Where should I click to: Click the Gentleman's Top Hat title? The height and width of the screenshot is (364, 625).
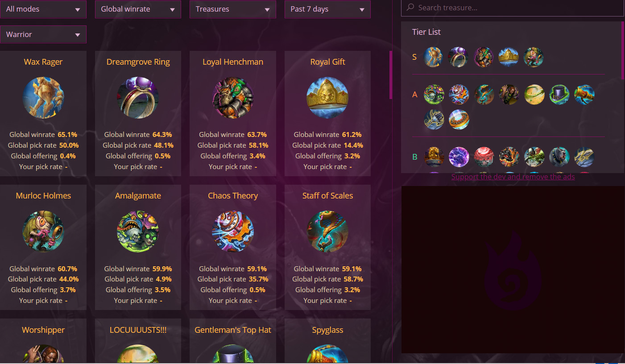tap(233, 330)
